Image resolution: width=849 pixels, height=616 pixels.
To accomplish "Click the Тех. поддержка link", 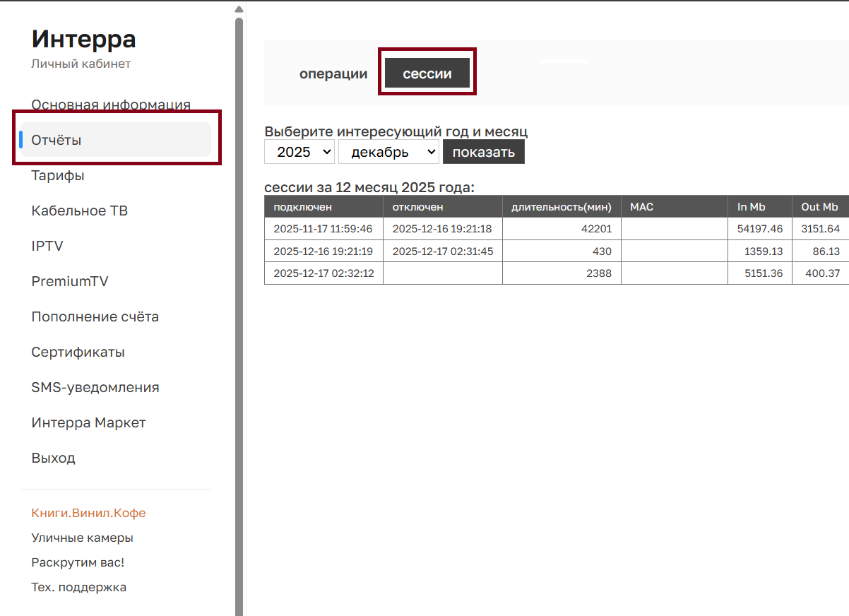I will (78, 587).
